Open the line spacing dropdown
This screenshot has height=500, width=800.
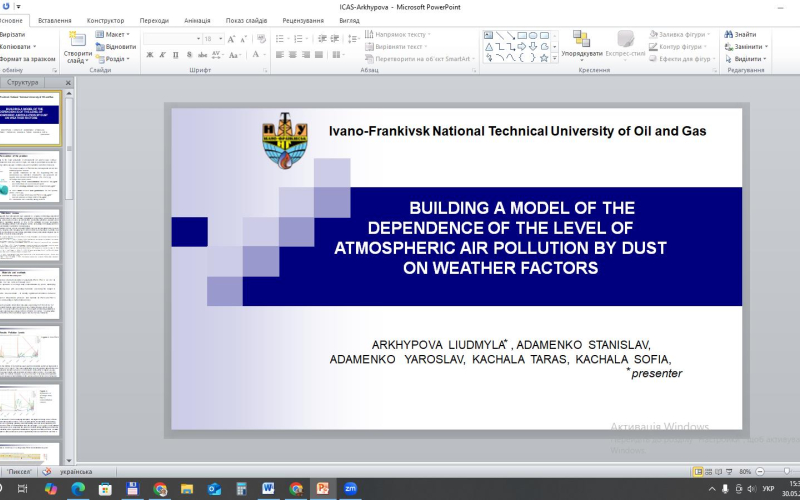pos(354,39)
